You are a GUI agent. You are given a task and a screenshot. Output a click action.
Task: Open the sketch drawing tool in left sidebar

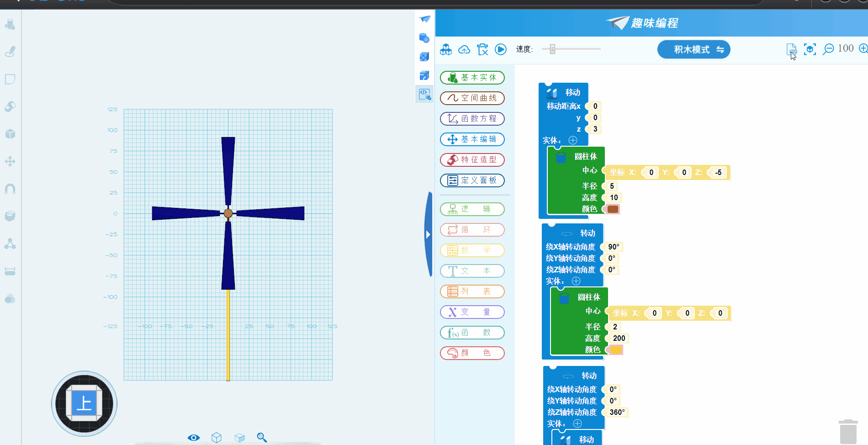[x=10, y=52]
